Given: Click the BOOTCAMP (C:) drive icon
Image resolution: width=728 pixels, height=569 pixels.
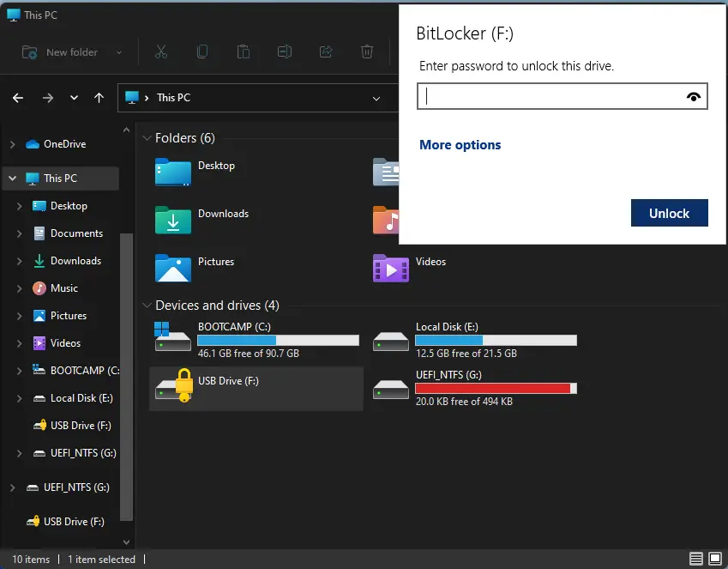Looking at the screenshot, I should 172,336.
